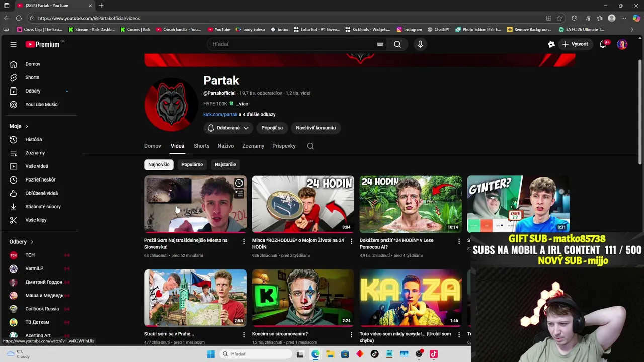This screenshot has height=362, width=644.
Task: Open the browser tab actions menu
Action: pos(7,5)
